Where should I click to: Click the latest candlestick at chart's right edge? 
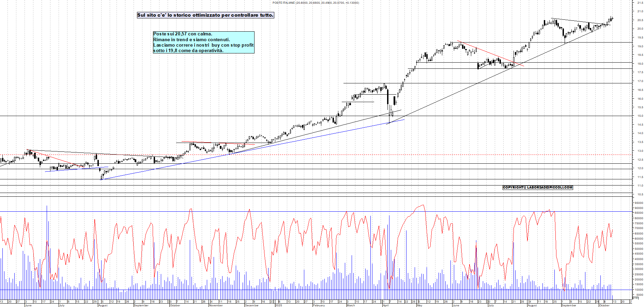pos(612,19)
